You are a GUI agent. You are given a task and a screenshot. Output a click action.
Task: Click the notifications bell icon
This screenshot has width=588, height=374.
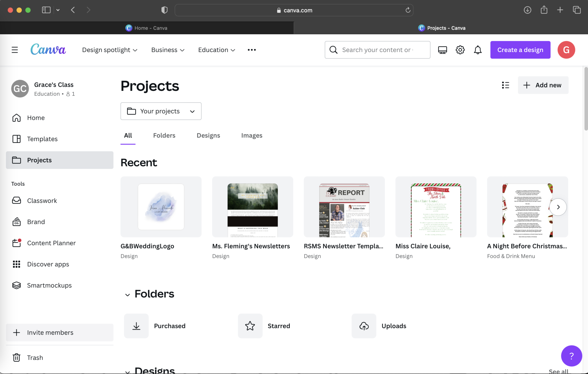pyautogui.click(x=477, y=50)
